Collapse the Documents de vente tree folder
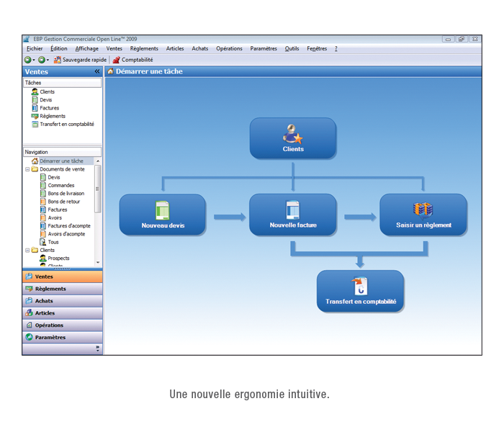The width and height of the screenshot is (504, 432). [x=27, y=169]
